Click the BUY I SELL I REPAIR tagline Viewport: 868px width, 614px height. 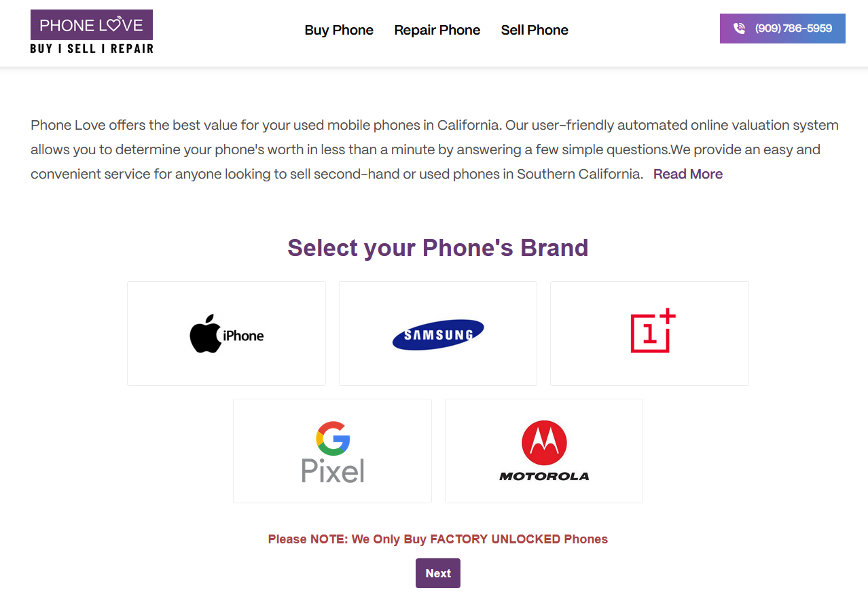coord(92,48)
